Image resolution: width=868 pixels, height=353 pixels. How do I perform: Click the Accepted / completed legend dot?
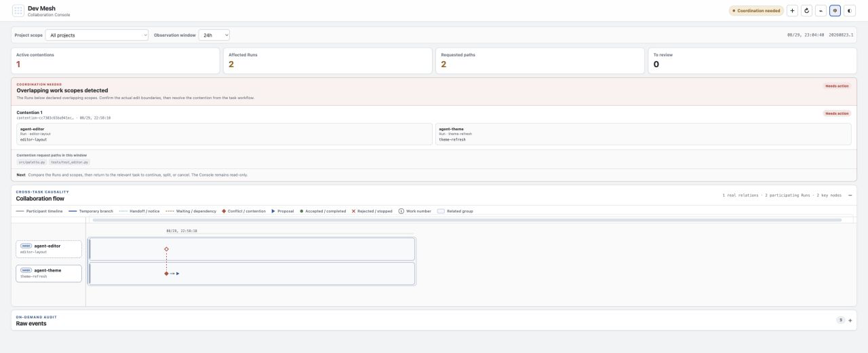(302, 211)
